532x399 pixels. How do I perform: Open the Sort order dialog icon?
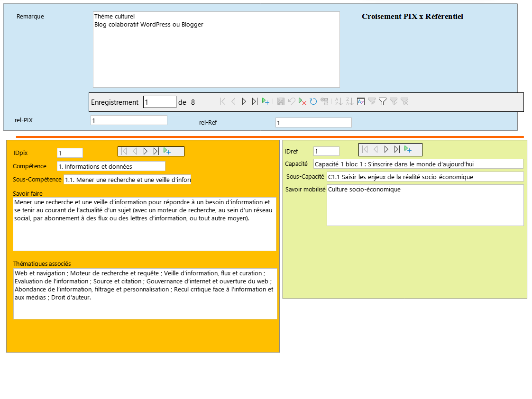point(361,102)
